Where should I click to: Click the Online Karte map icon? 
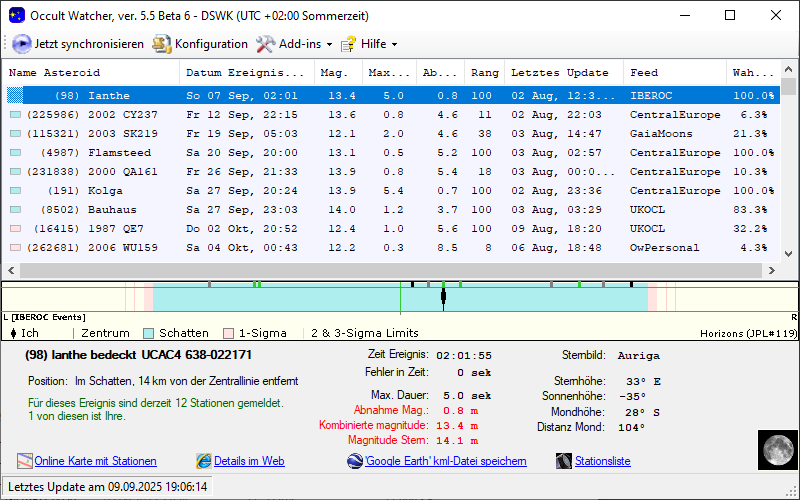pos(25,461)
